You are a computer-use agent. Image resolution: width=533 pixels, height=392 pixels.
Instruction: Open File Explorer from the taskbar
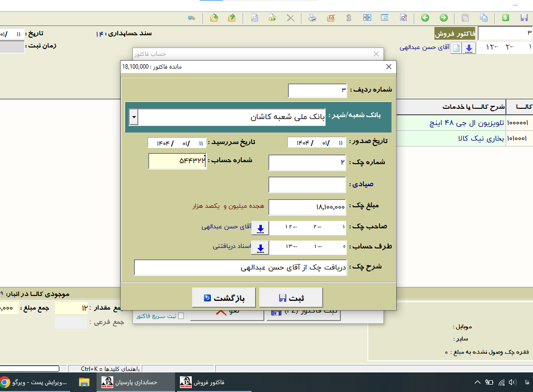[x=84, y=382]
